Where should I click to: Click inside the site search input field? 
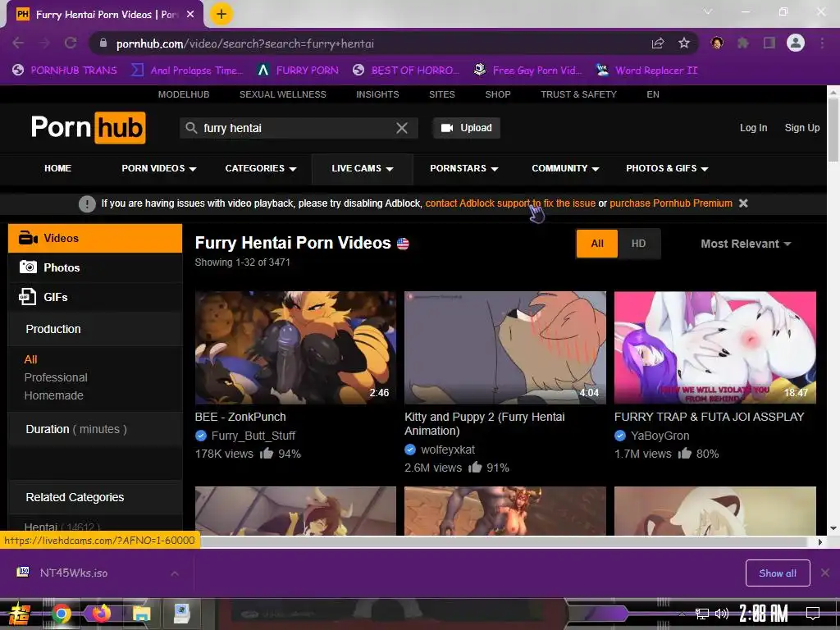click(299, 128)
